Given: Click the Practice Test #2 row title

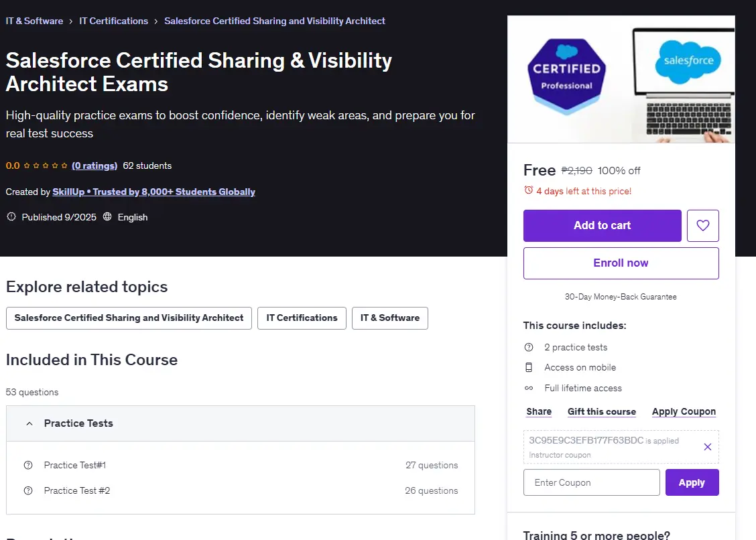Looking at the screenshot, I should point(77,491).
